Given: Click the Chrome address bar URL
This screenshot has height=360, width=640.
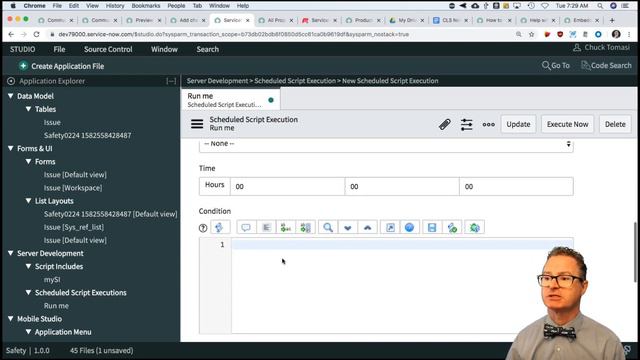Looking at the screenshot, I should [x=233, y=34].
